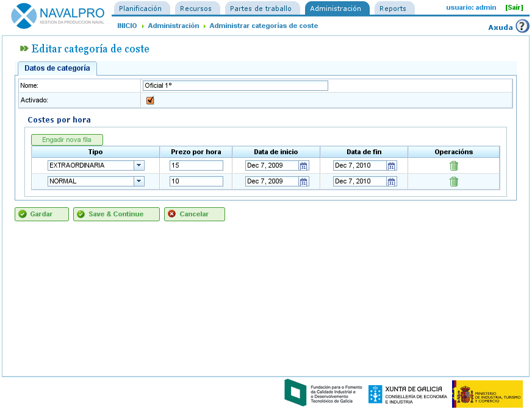Open the Planificación menu tab
This screenshot has height=412, width=532.
pos(140,9)
